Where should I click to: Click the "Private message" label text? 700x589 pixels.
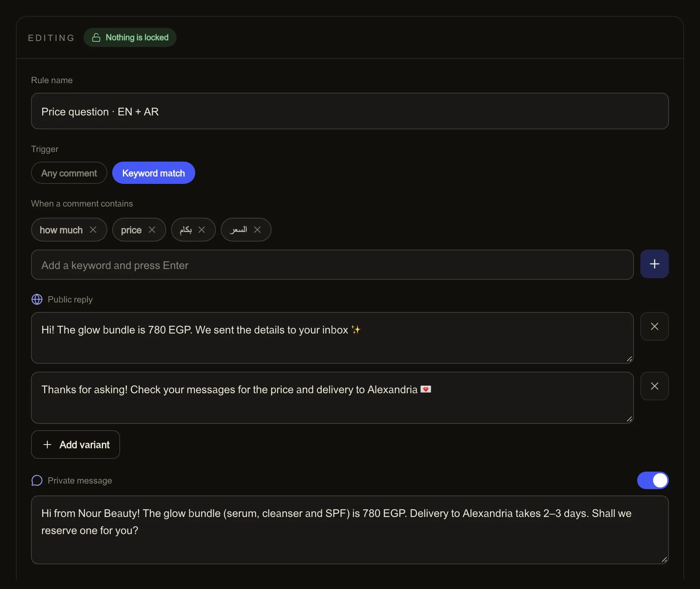(80, 480)
